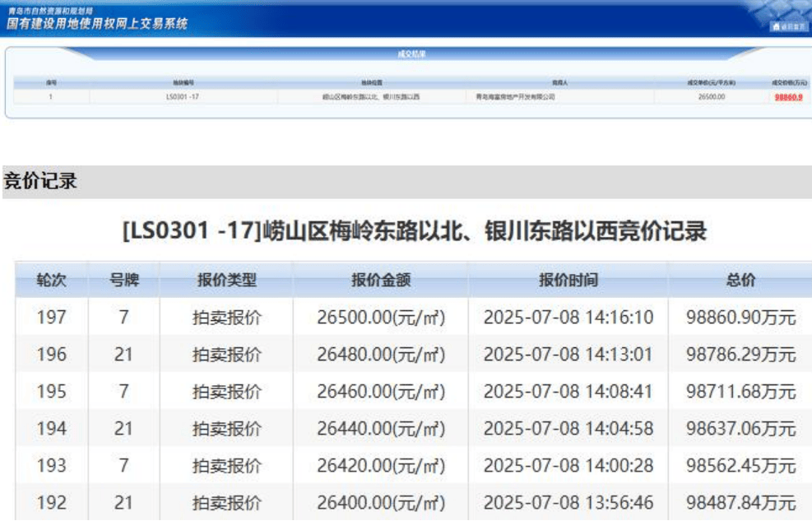Image resolution: width=812 pixels, height=521 pixels.
Task: Select parcel number LS0301 -17 in the result table
Action: click(x=183, y=97)
